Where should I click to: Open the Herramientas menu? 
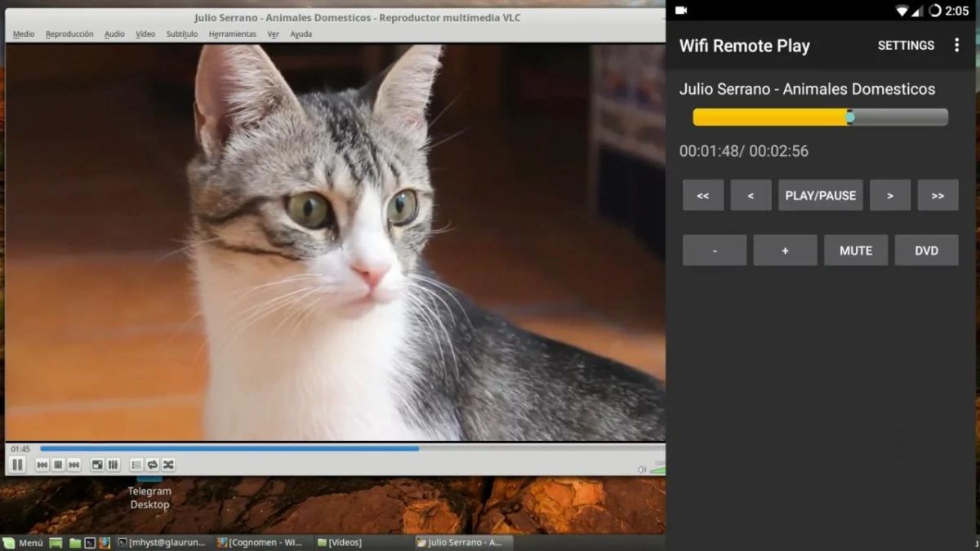coord(232,34)
